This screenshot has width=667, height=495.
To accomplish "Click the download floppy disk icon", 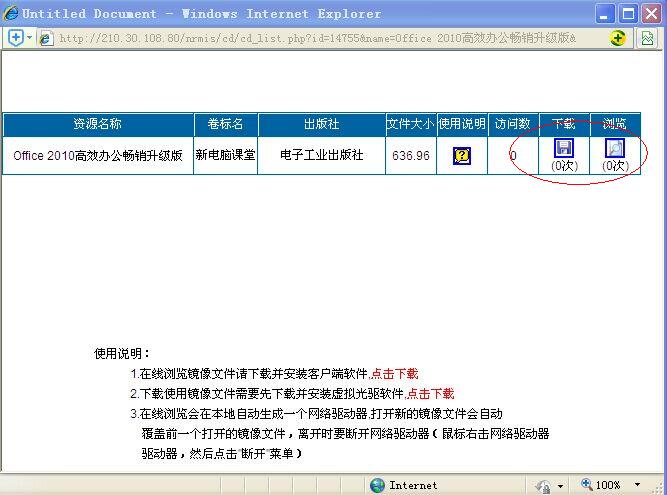I will (564, 148).
